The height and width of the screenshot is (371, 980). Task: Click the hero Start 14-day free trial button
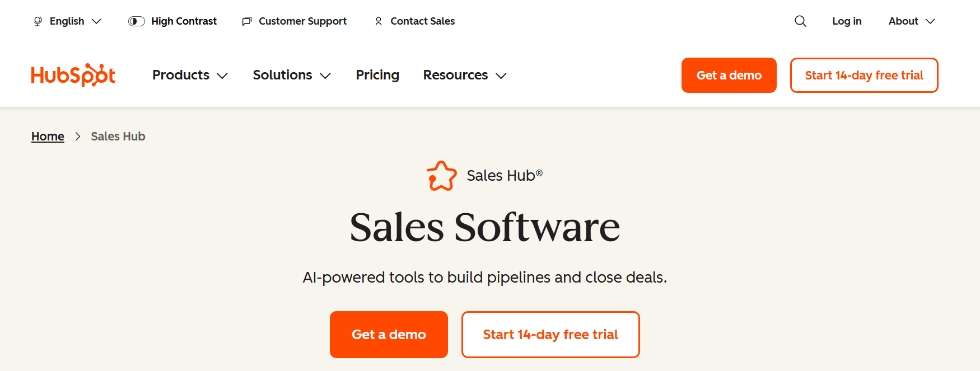click(550, 334)
